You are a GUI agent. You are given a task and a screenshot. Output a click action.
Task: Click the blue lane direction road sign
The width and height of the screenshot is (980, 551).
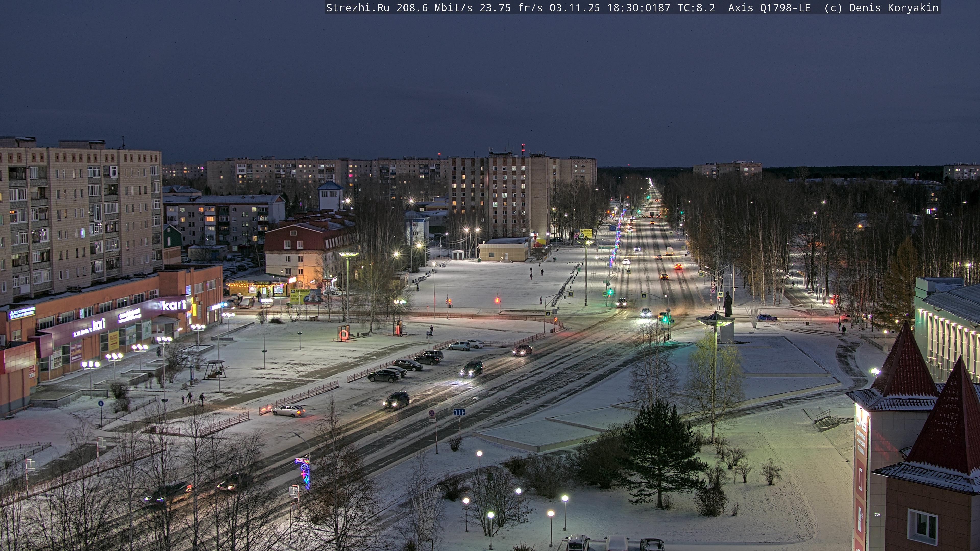tap(459, 412)
